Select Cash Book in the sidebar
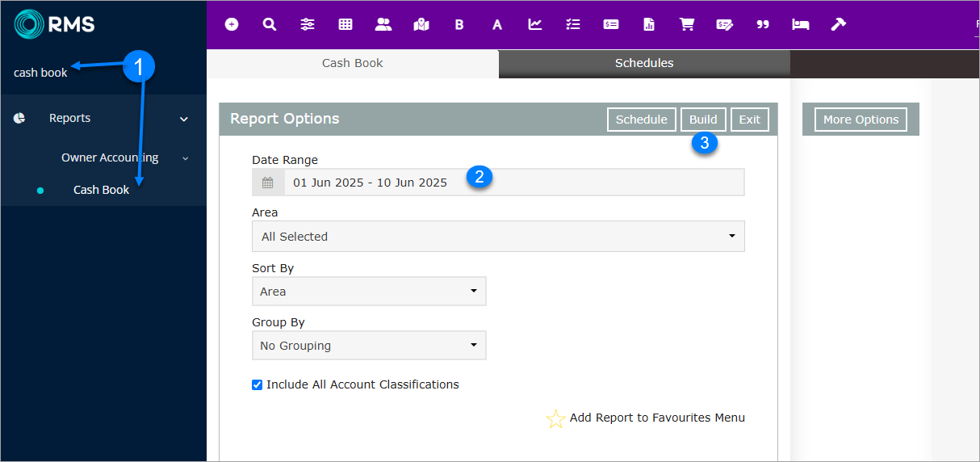Screen dimensions: 980x462 click(x=101, y=190)
